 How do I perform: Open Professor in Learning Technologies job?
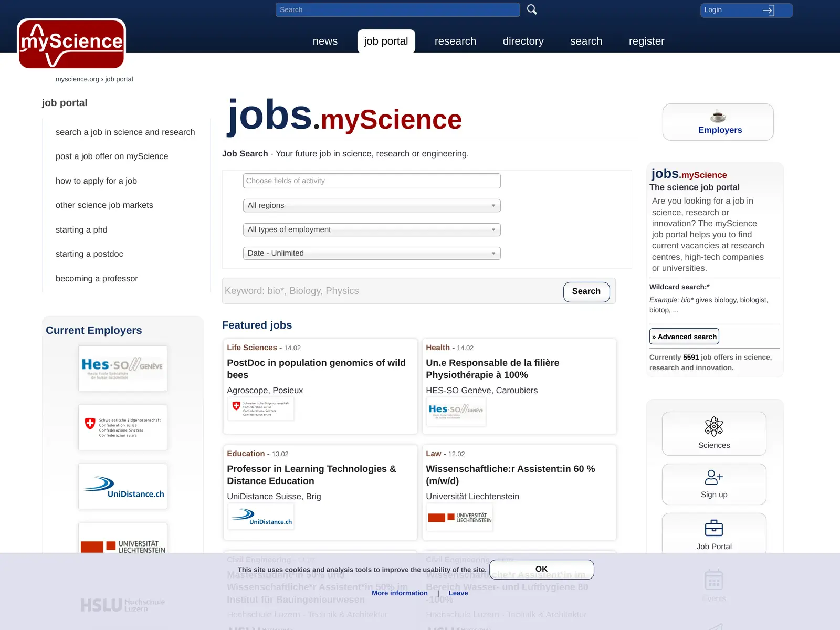pos(312,475)
